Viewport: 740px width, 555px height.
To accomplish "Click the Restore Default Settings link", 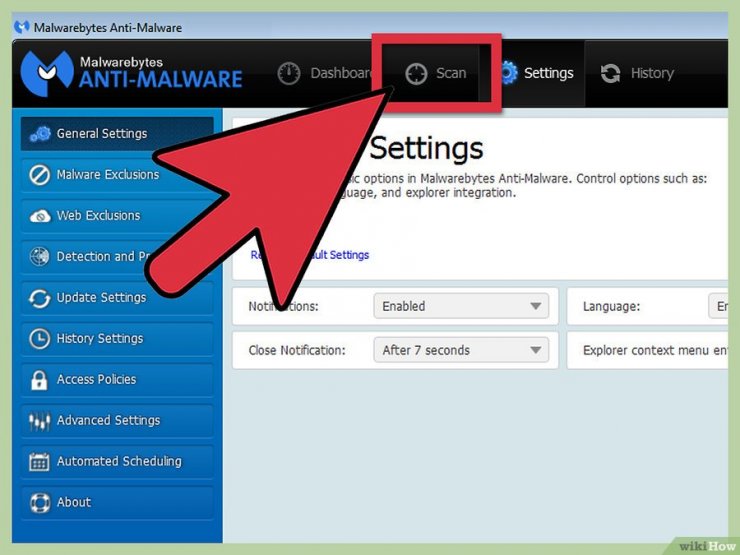I will [x=310, y=255].
